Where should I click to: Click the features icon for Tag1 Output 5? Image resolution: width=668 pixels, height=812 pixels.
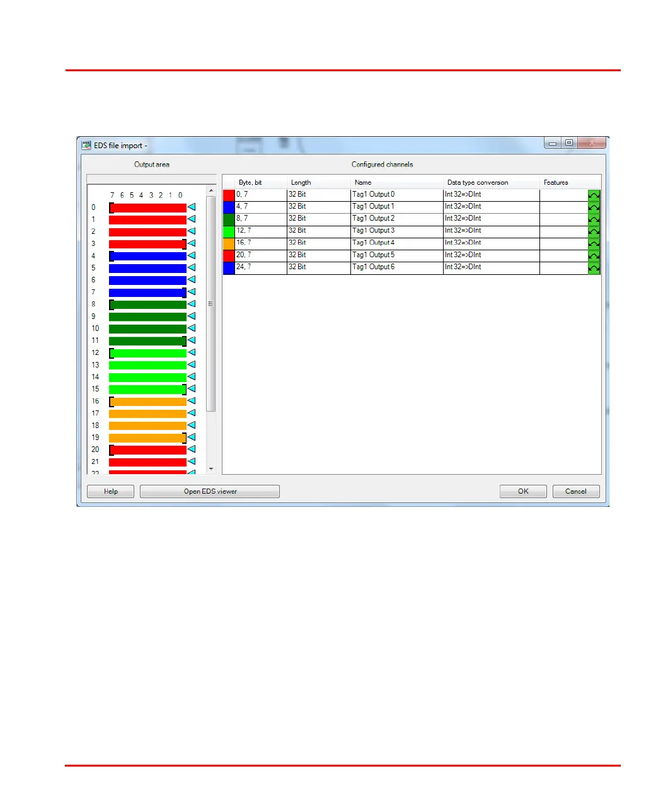click(x=594, y=256)
